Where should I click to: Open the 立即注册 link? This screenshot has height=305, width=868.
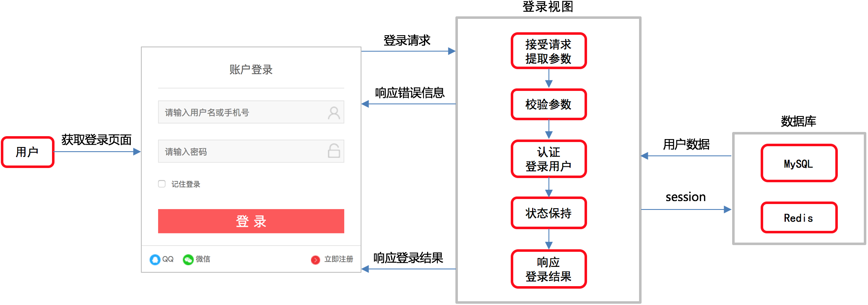(338, 259)
